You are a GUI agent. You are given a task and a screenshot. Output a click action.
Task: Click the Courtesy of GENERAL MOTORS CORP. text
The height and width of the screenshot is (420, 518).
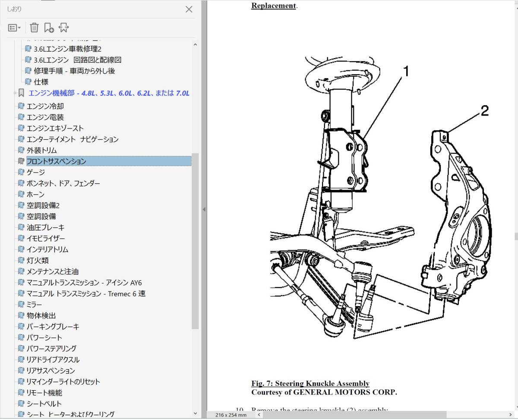pos(324,392)
